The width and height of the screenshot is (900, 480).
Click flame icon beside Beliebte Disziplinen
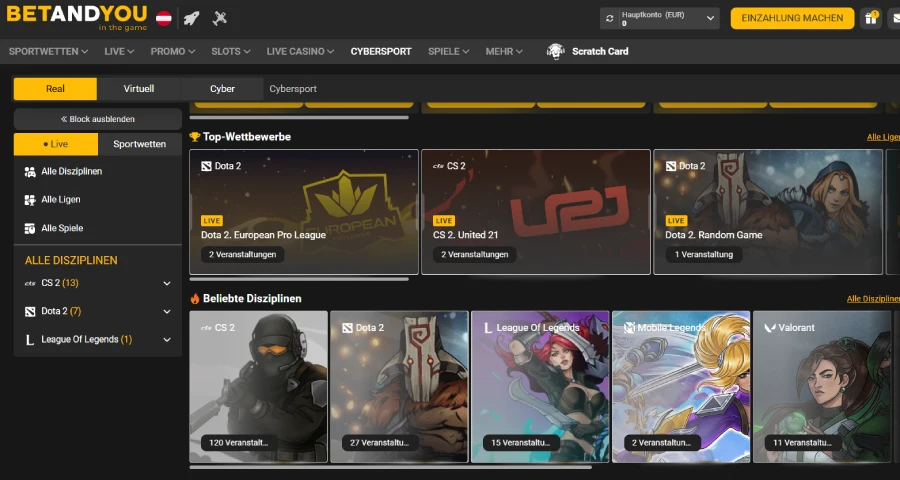point(195,299)
